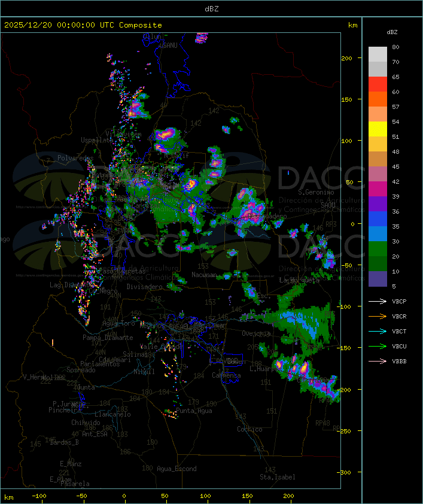Pick the yellow 51-54 dBZ legend swatch
Viewport: 423px width, 504px height.
(378, 129)
